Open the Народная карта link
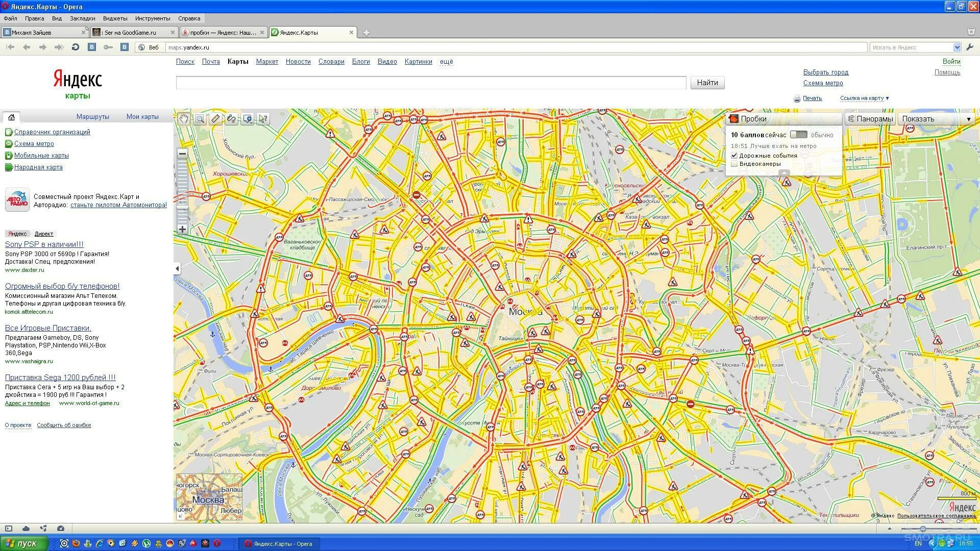 point(38,167)
